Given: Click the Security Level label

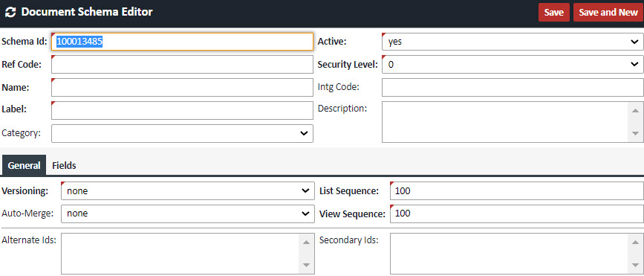Looking at the screenshot, I should [x=348, y=65].
